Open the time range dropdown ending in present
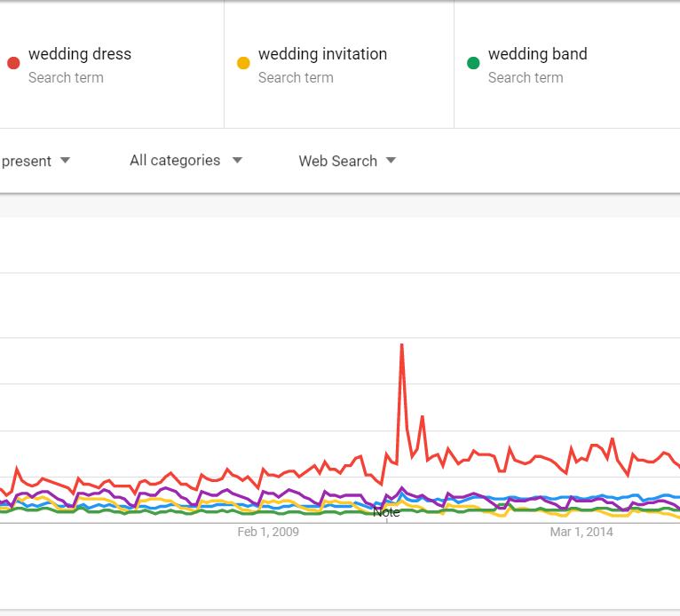The image size is (680, 616). [37, 161]
